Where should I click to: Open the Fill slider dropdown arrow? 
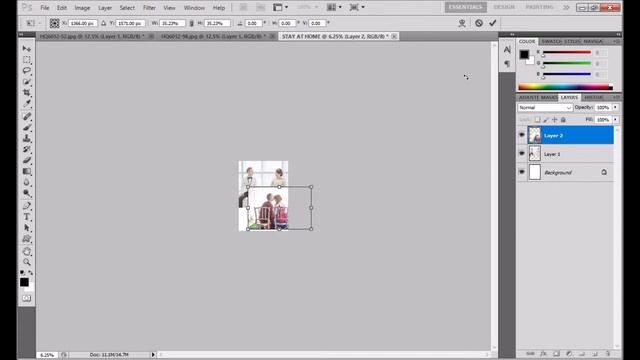coord(616,120)
